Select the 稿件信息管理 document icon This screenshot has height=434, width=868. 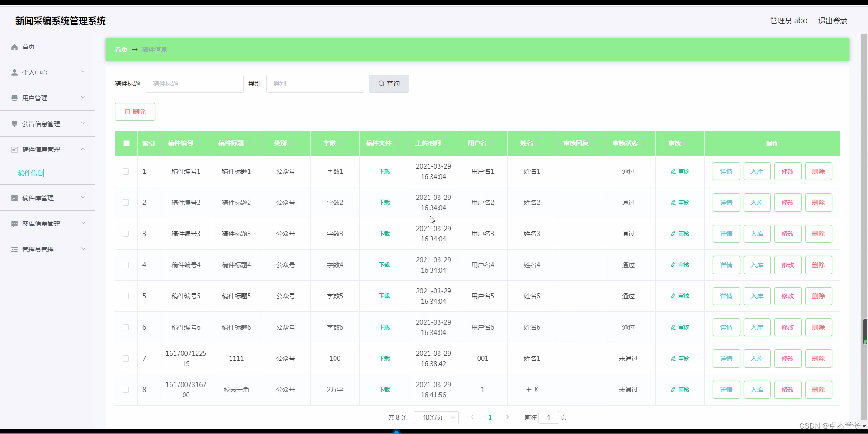[x=14, y=150]
